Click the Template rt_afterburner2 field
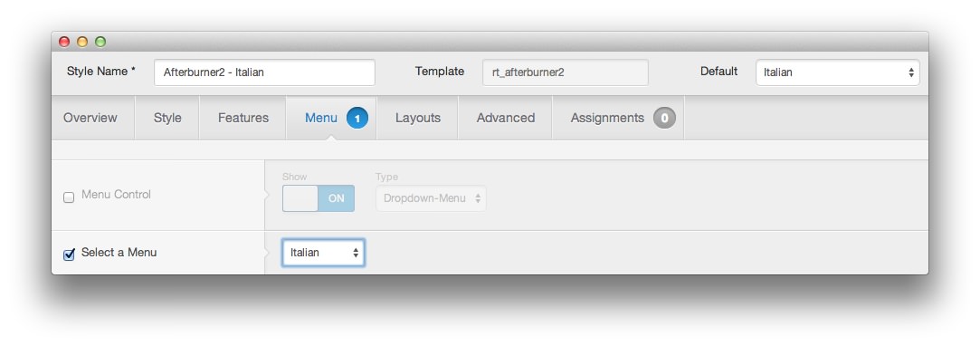The width and height of the screenshot is (980, 346). (565, 72)
